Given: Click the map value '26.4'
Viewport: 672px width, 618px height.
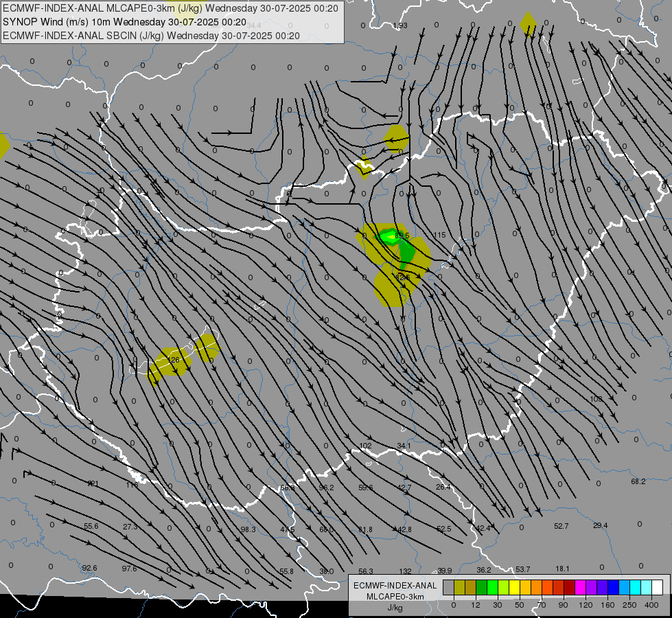Looking at the screenshot, I should [x=443, y=487].
